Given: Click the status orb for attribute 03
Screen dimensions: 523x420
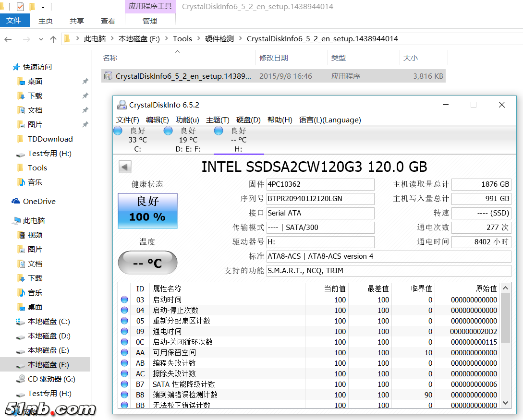Looking at the screenshot, I should (124, 300).
